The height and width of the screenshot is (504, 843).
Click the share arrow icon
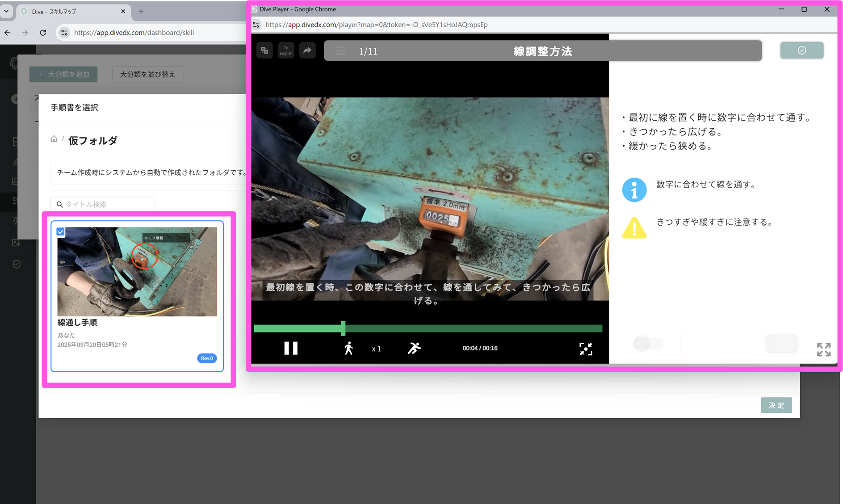tap(307, 50)
